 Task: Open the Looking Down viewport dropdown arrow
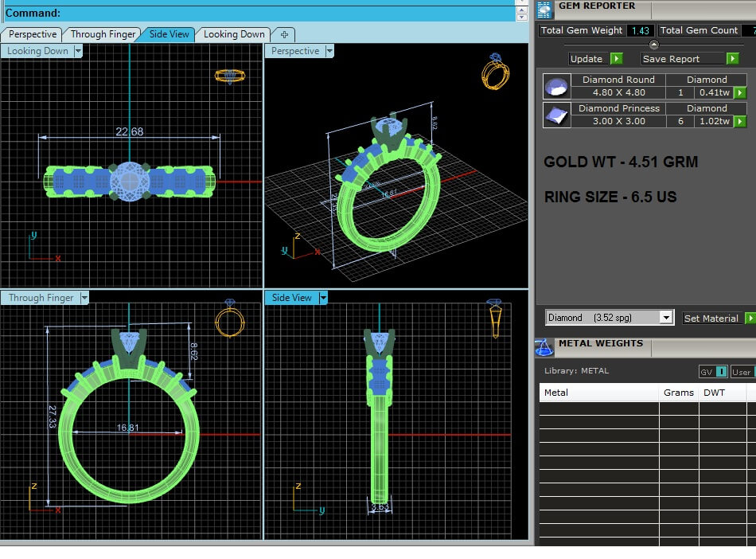77,51
